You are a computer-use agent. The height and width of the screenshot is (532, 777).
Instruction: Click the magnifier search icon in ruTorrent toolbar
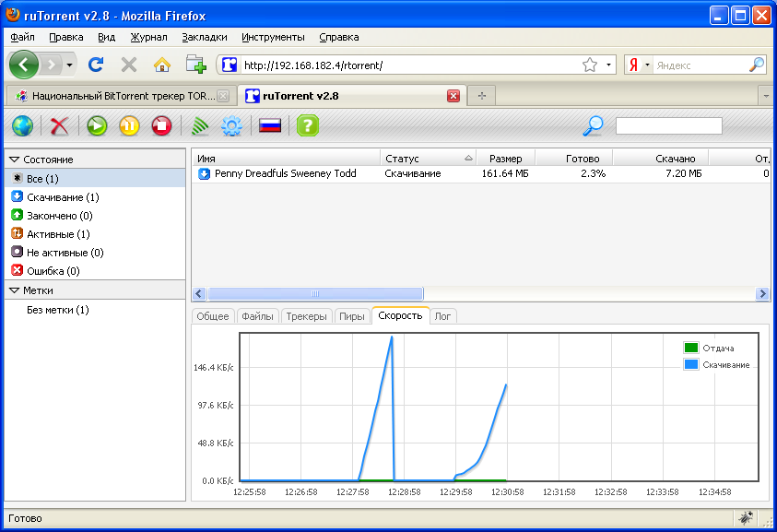(x=594, y=126)
